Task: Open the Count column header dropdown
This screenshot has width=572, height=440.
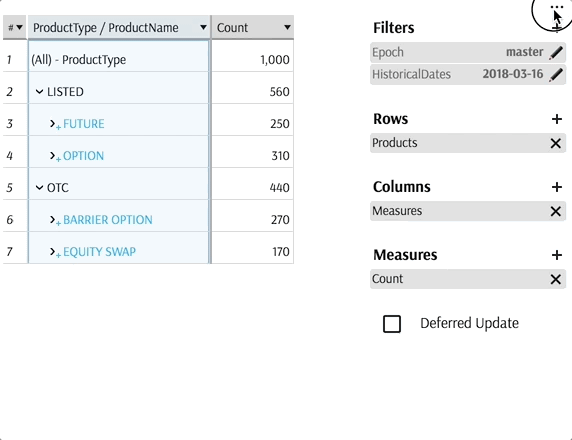Action: pos(287,27)
